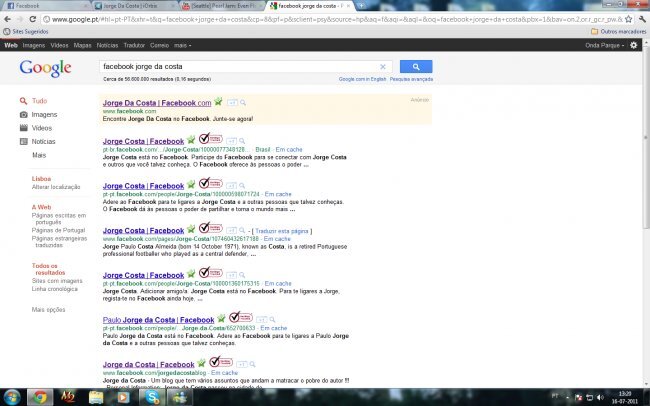Click the Chrome icon in the taskbar

40,397
